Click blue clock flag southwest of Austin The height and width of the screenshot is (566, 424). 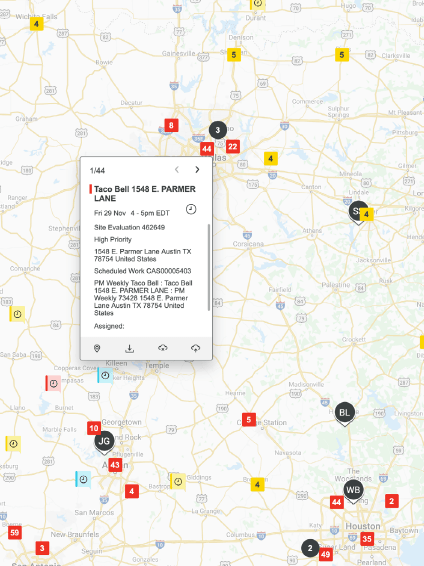(x=83, y=480)
